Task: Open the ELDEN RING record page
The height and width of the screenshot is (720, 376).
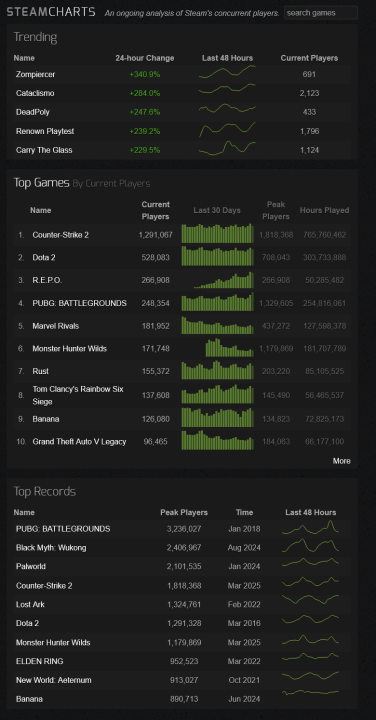Action: (x=39, y=662)
